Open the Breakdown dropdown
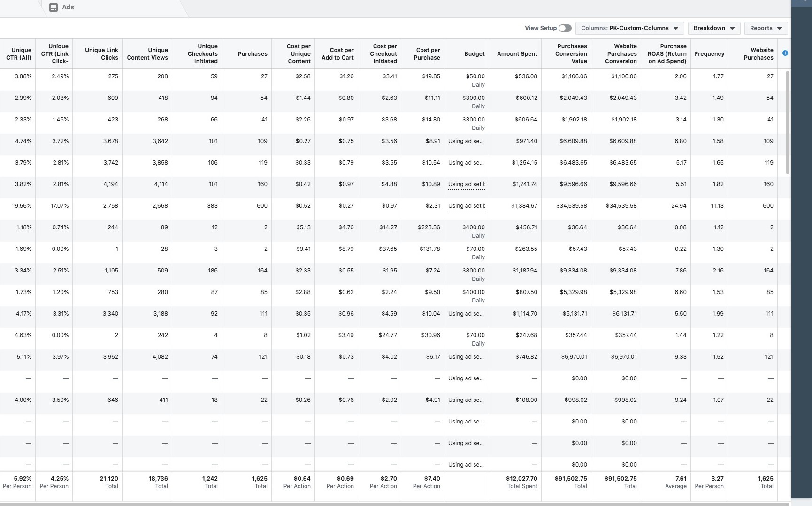Image resolution: width=812 pixels, height=506 pixels. coord(714,28)
